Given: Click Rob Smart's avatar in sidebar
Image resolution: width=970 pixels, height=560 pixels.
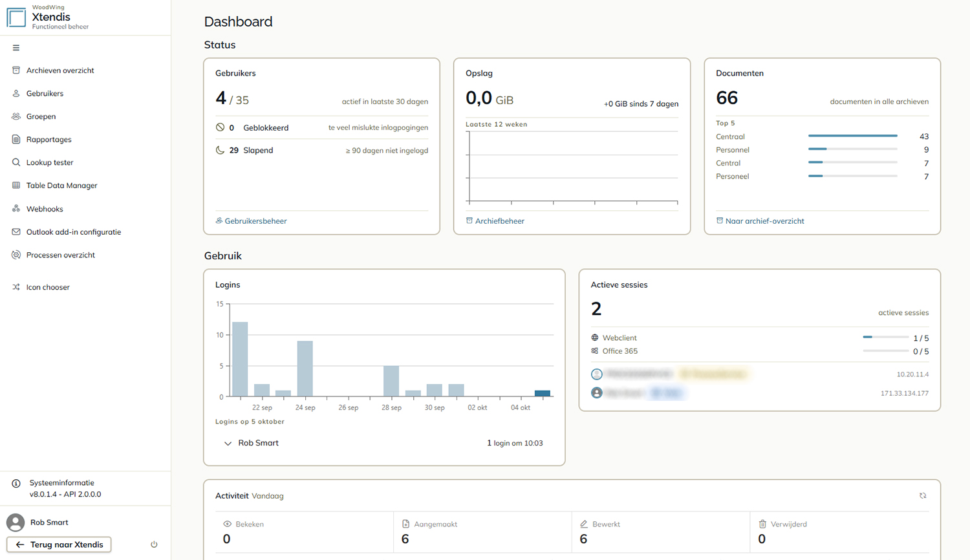Looking at the screenshot, I should 16,522.
